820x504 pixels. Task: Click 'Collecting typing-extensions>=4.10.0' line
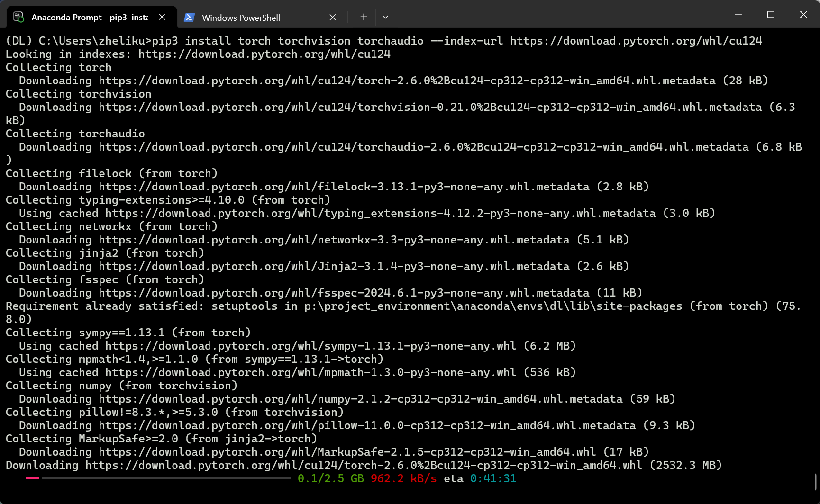(168, 200)
